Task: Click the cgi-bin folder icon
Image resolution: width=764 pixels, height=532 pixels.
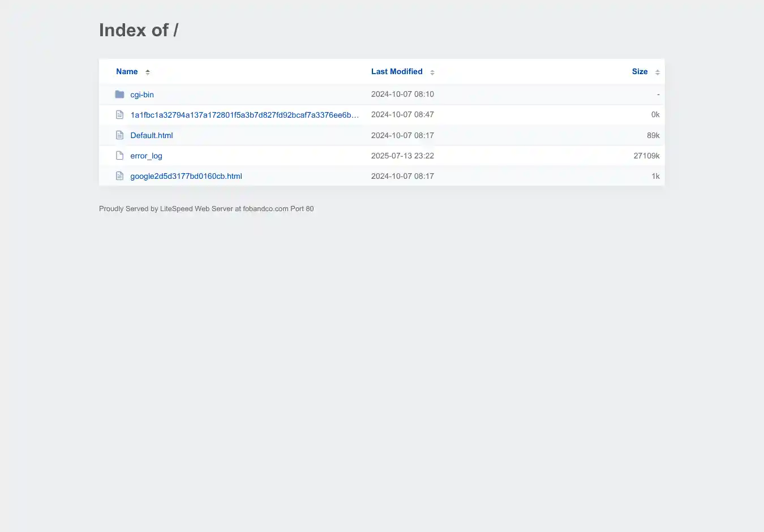Action: (119, 95)
